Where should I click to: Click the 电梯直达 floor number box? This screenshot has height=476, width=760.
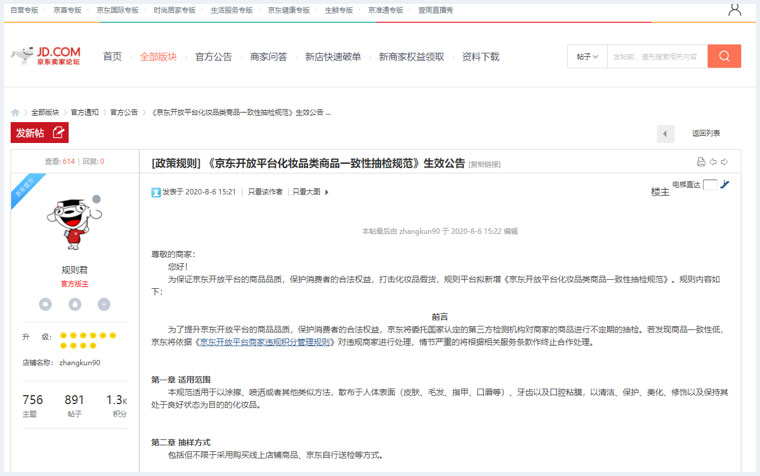pos(710,185)
